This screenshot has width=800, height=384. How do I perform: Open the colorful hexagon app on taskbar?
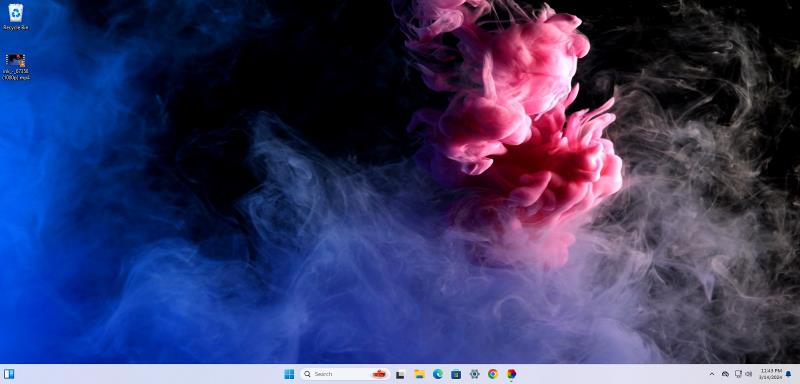pyautogui.click(x=511, y=374)
